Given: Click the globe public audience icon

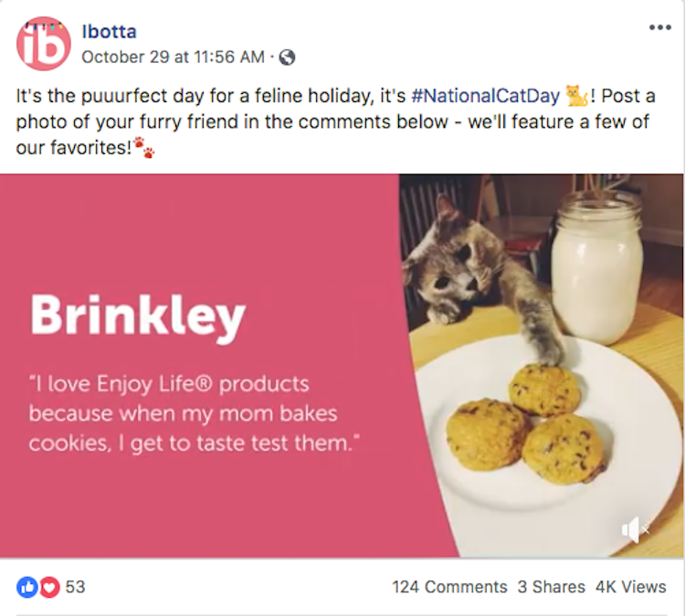Looking at the screenshot, I should [x=287, y=57].
